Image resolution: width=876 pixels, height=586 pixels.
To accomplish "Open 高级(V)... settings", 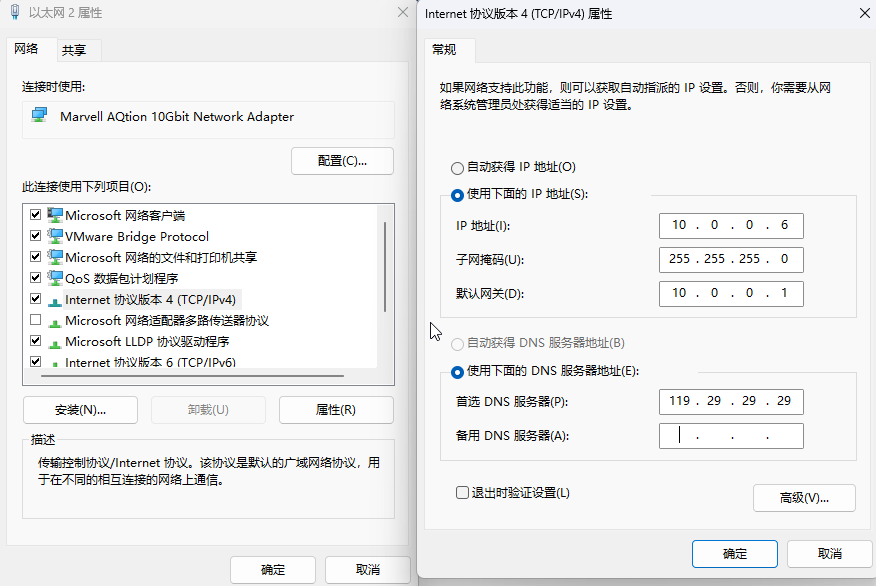I will tap(804, 498).
